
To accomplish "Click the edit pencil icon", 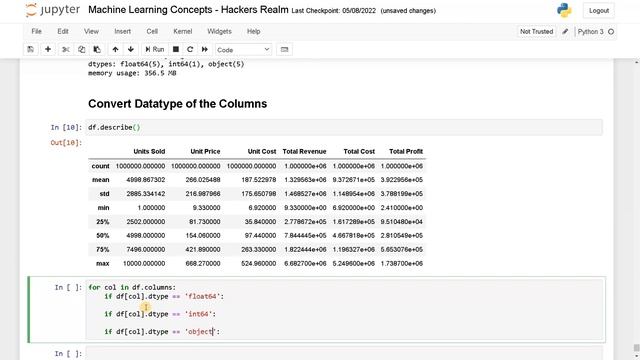I will click(x=565, y=31).
